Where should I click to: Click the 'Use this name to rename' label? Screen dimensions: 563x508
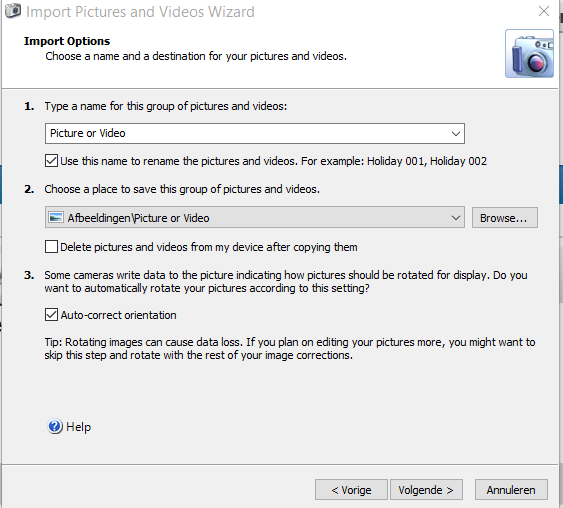(274, 161)
